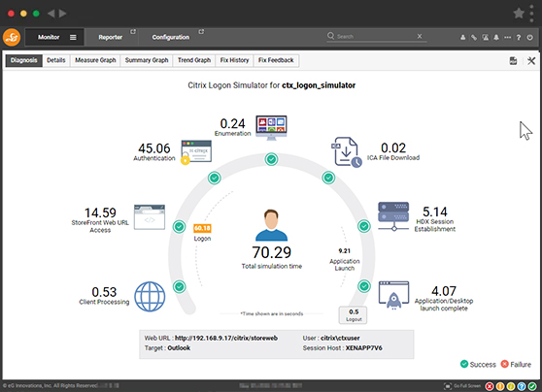Click the 70.29 total simulation time
This screenshot has width=542, height=392.
[271, 252]
